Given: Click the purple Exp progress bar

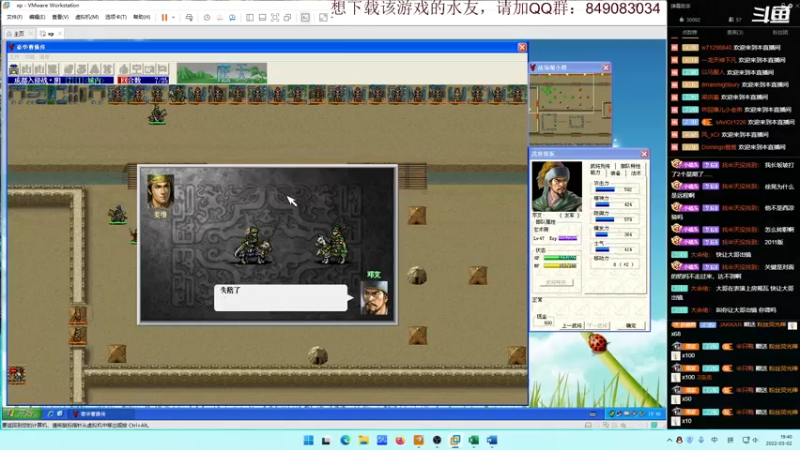Looking at the screenshot, I should click(568, 238).
